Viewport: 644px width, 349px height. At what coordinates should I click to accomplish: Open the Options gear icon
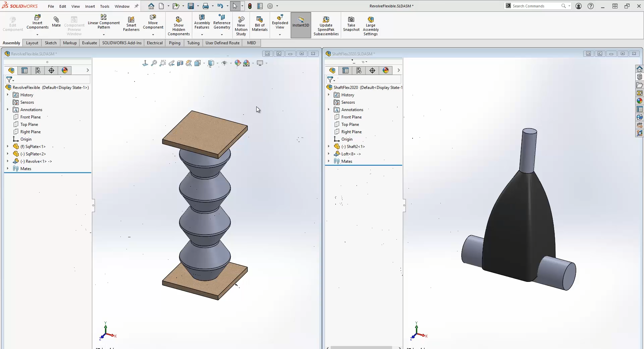click(x=270, y=6)
